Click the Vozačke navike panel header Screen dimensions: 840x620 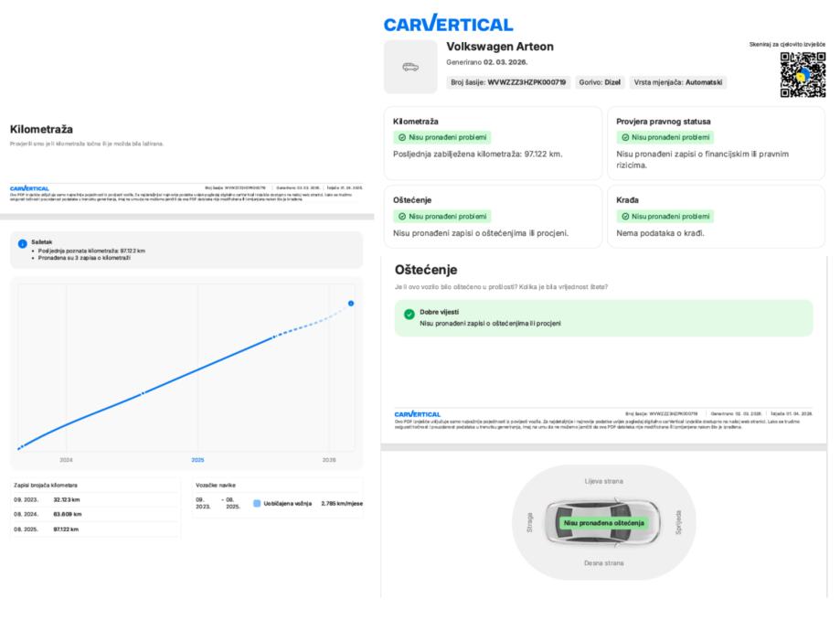pos(216,486)
